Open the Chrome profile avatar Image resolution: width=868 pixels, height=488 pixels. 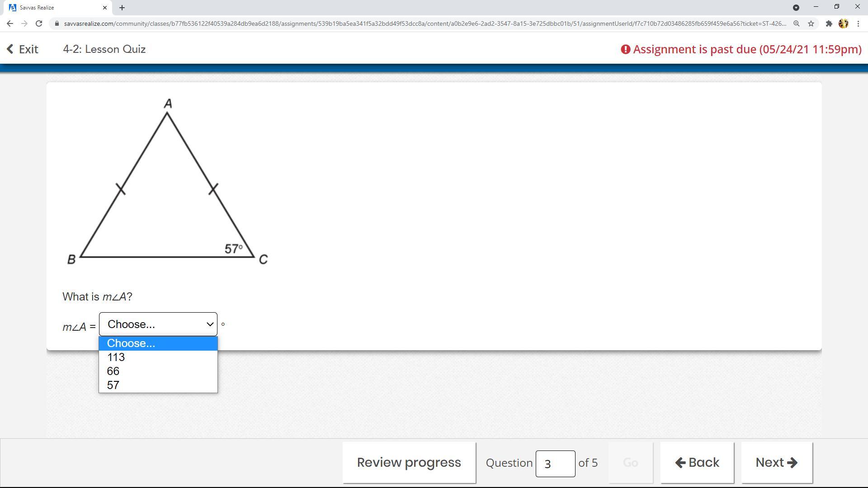coord(843,23)
